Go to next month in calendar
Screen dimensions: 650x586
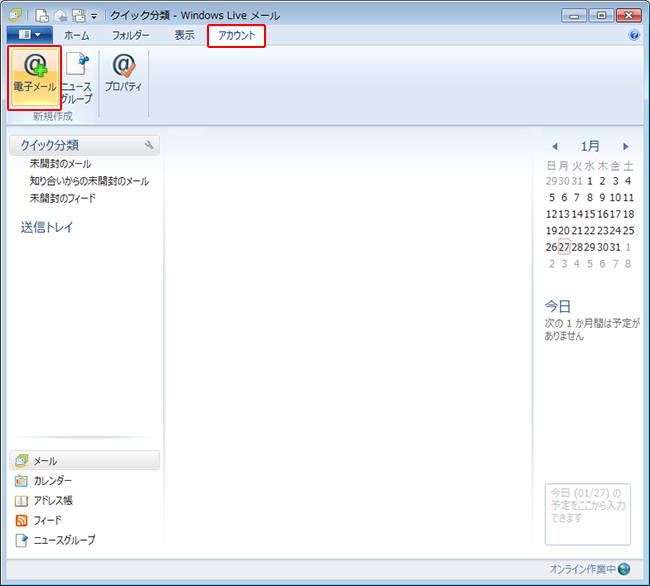626,146
